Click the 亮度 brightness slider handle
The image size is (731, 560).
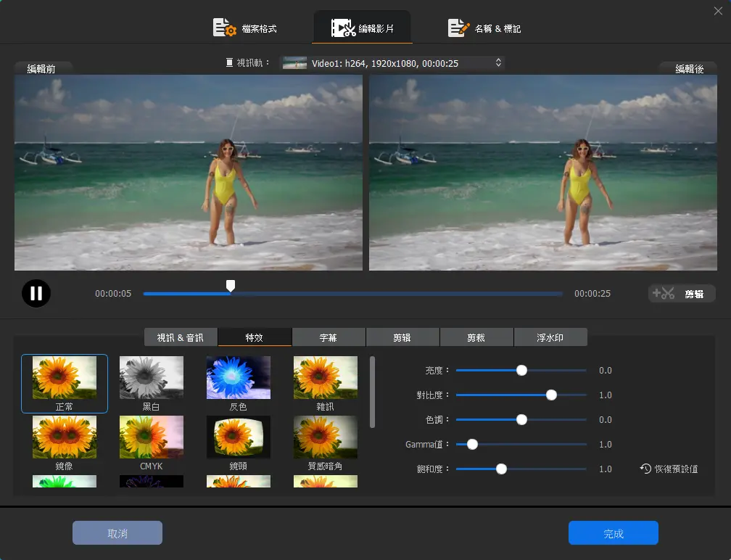521,370
